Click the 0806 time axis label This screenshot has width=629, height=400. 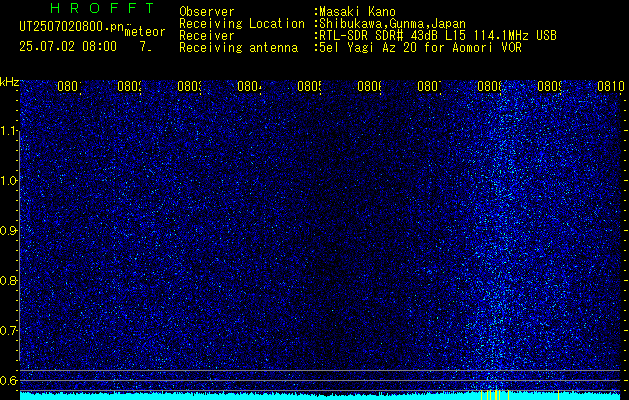369,86
